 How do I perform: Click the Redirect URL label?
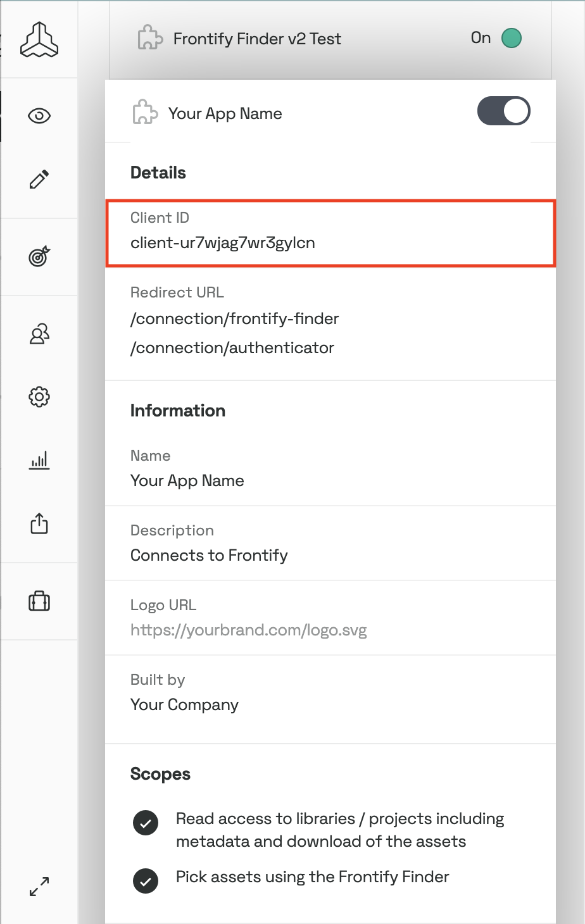[177, 292]
